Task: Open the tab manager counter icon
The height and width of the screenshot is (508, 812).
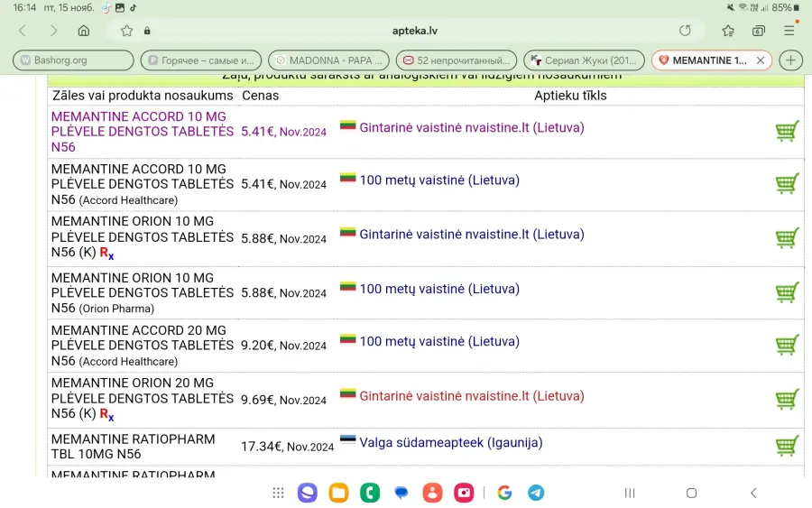Action: pos(758,31)
